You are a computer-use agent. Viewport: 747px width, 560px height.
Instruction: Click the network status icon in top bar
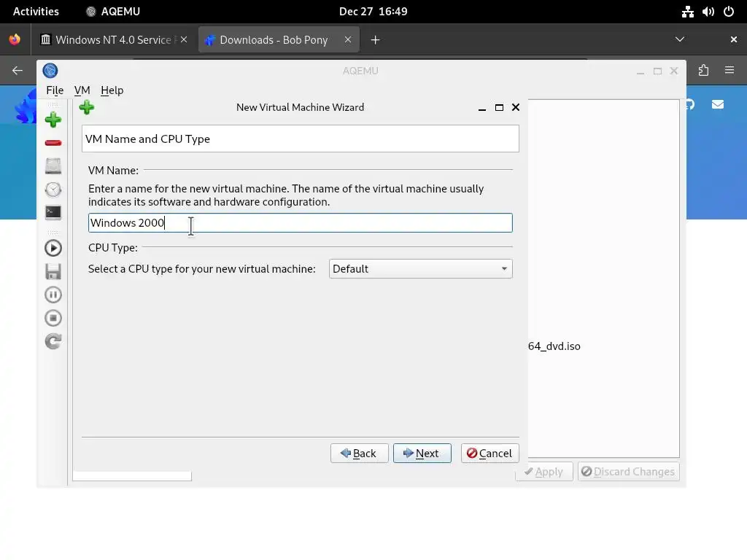click(687, 12)
